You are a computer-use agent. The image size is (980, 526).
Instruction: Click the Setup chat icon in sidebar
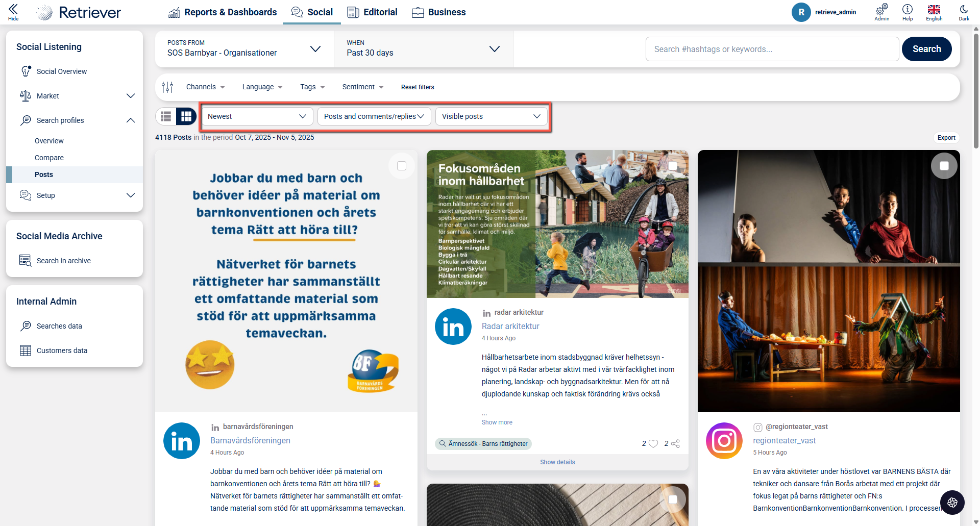tap(26, 195)
